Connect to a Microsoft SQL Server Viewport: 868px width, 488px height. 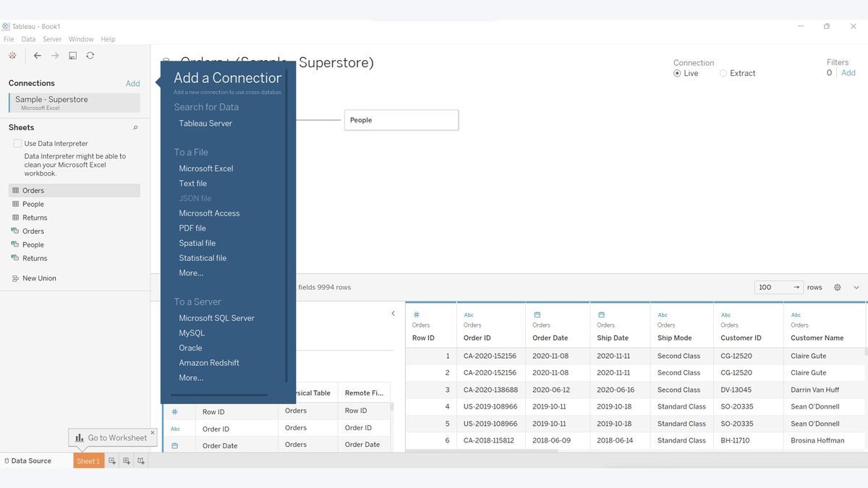[x=216, y=318]
